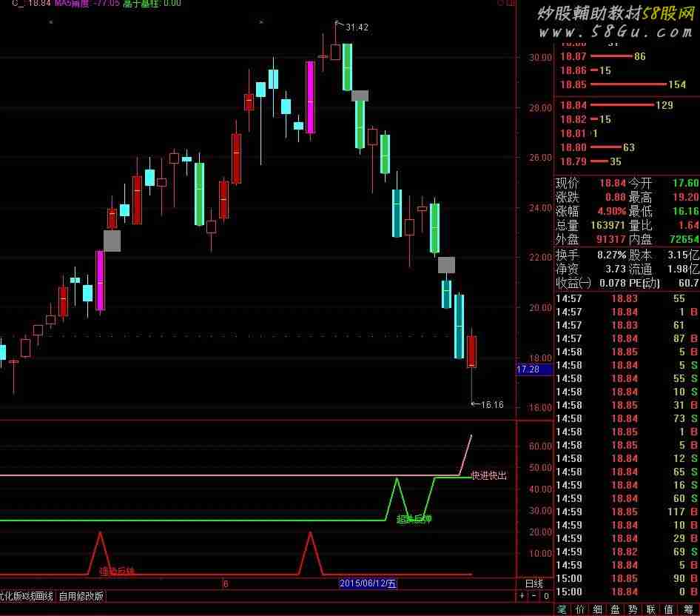Select the 14:57 tick row with volume 87

627,338
